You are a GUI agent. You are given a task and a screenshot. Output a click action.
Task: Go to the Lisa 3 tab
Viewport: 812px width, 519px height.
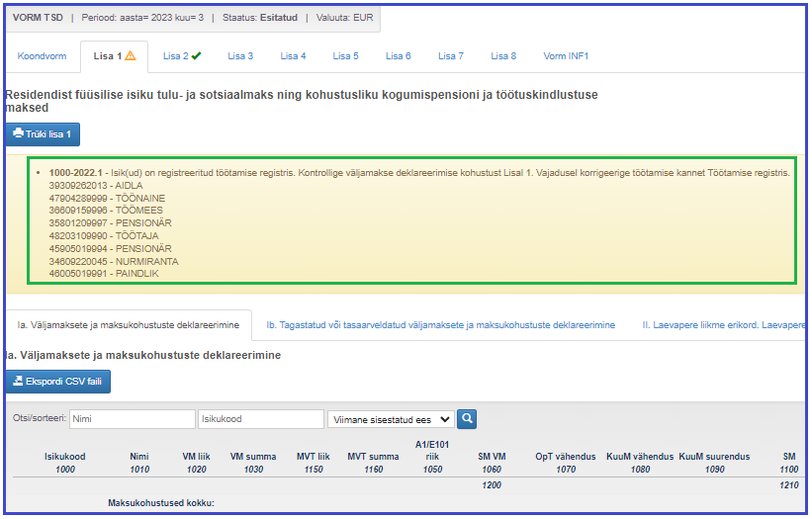pos(240,56)
